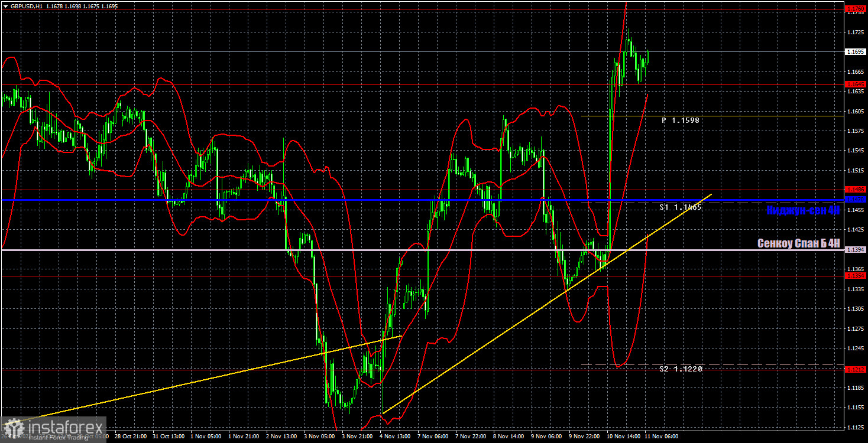
Task: Click the red level tag 1.1212
Action: coord(856,370)
